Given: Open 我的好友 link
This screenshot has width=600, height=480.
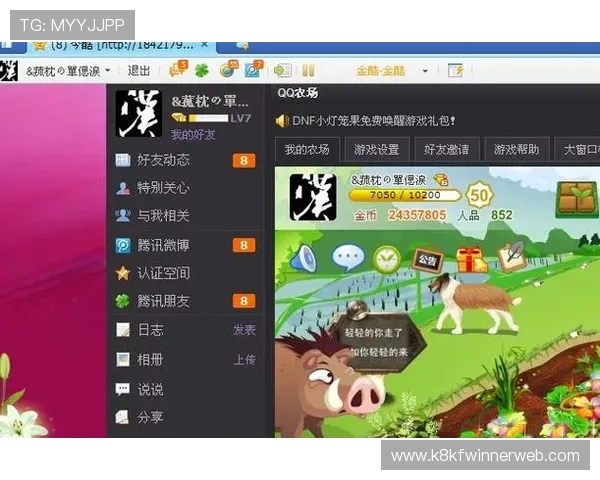Looking at the screenshot, I should pyautogui.click(x=193, y=135).
